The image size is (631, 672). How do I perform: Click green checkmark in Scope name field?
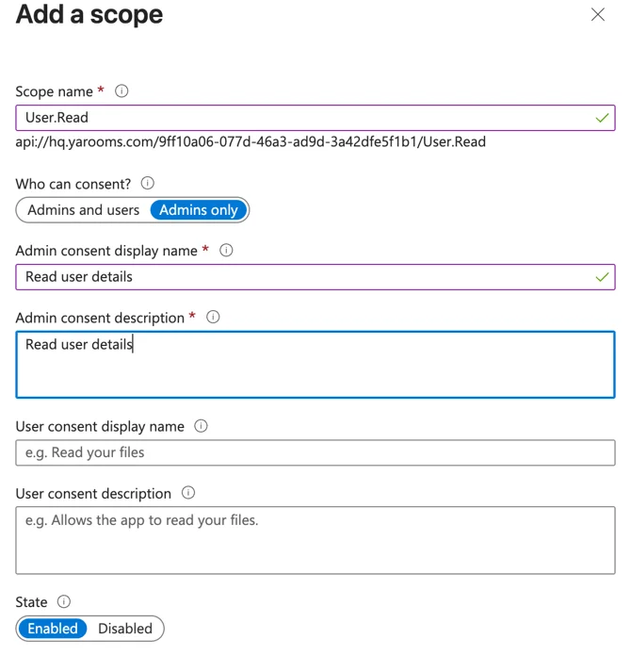point(602,119)
